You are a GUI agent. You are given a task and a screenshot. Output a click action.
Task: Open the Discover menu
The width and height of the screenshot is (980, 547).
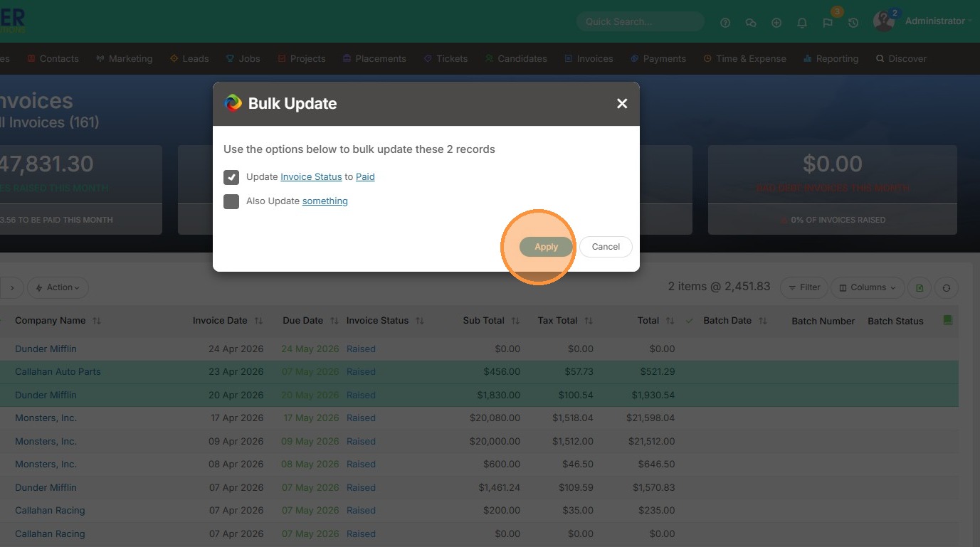pyautogui.click(x=901, y=58)
